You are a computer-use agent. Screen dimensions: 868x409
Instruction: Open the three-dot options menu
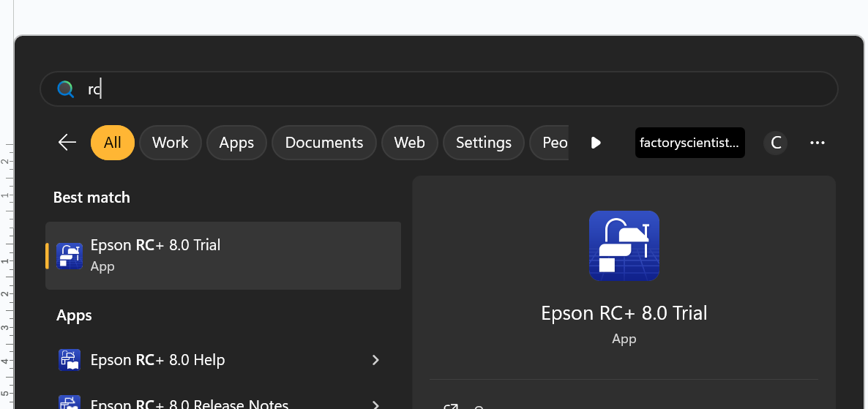[817, 143]
